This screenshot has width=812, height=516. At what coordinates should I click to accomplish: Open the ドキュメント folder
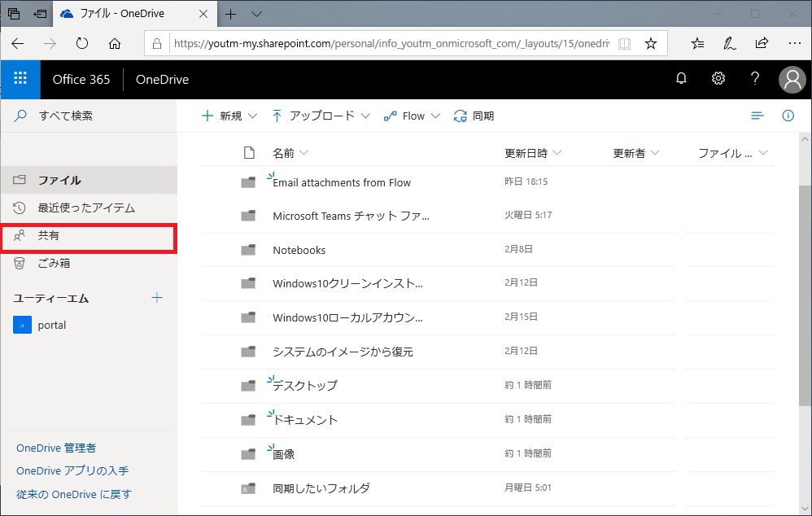click(305, 420)
